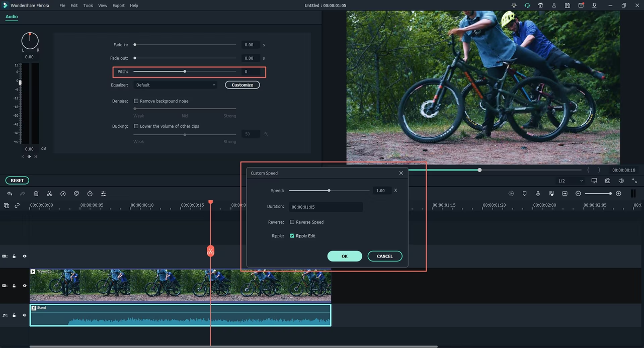Click the Customize equalizer button

tap(242, 85)
